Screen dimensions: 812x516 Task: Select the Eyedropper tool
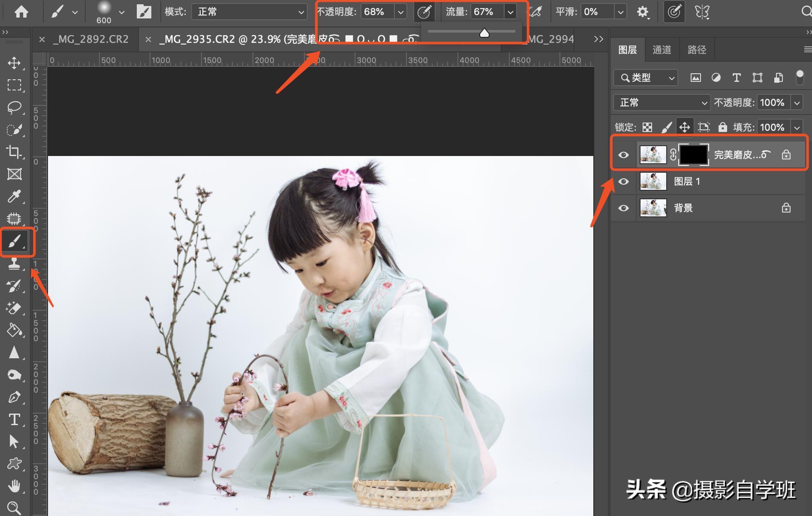(x=15, y=196)
